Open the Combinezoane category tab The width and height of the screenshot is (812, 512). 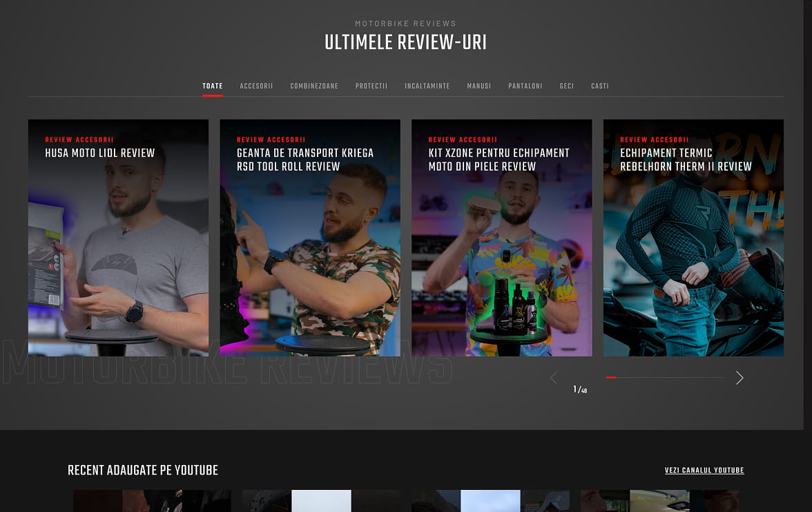pos(314,86)
